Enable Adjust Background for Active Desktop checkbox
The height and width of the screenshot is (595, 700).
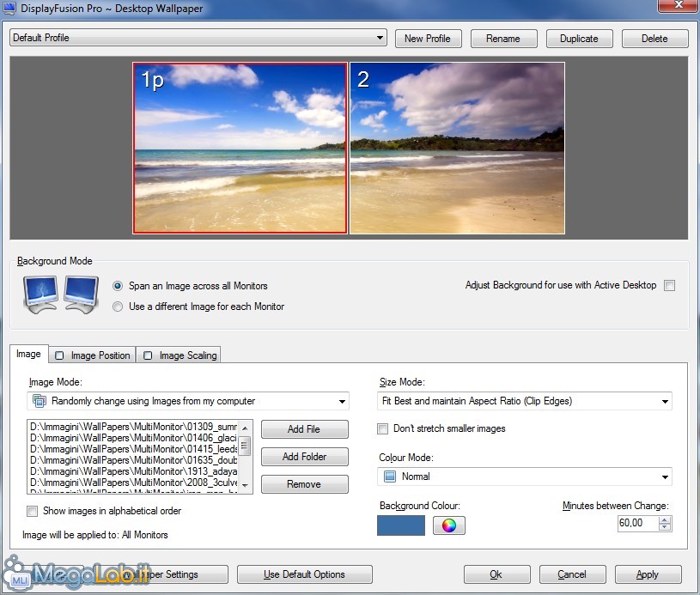669,285
